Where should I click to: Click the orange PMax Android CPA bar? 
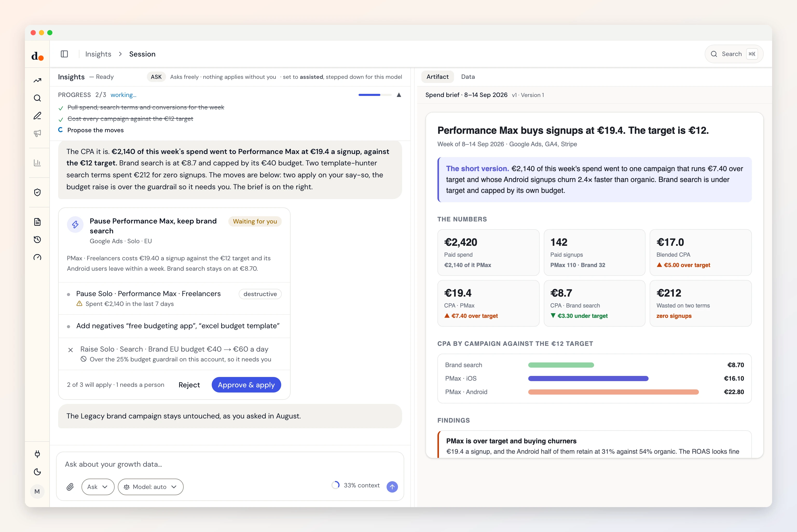coord(613,392)
